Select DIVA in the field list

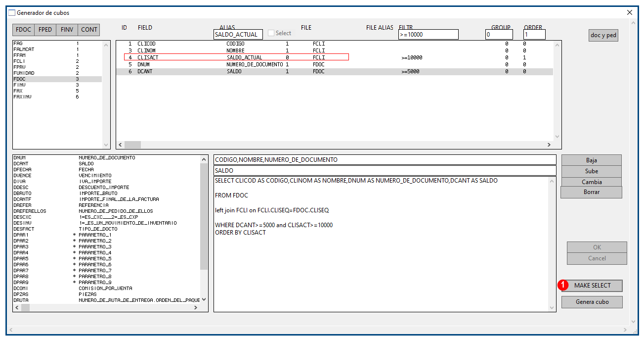[x=106, y=181]
